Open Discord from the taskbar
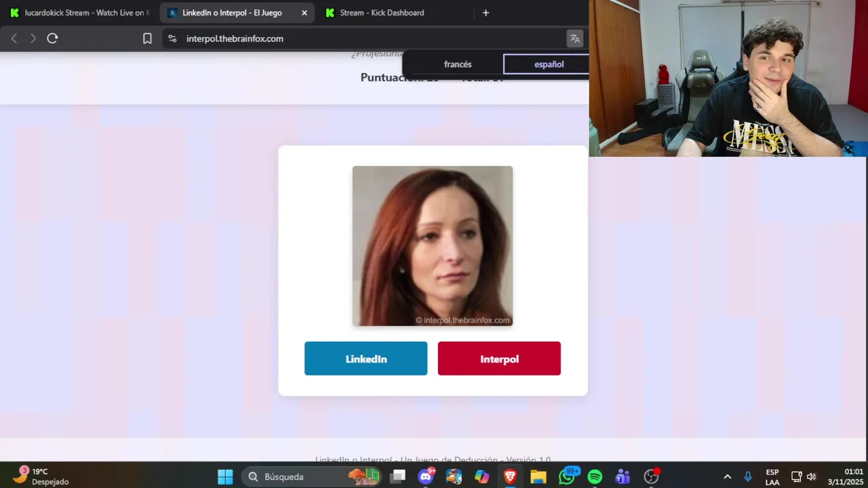This screenshot has height=488, width=868. pos(427,476)
